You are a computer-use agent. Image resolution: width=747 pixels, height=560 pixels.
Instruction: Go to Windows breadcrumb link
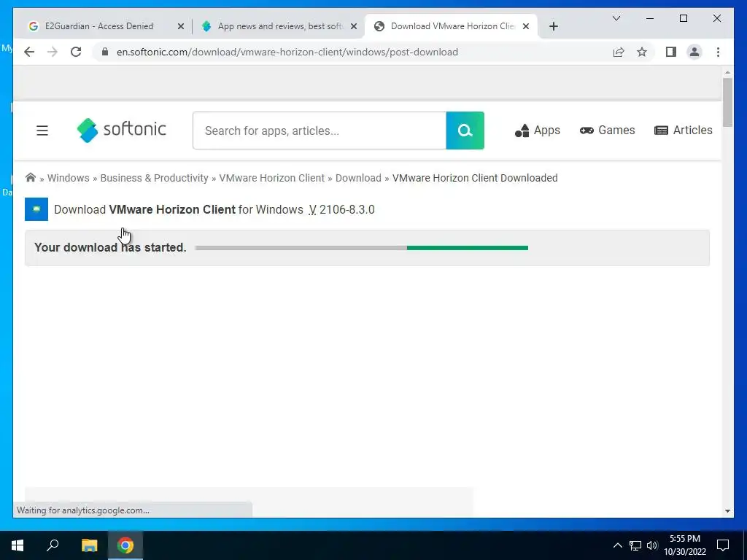point(68,178)
